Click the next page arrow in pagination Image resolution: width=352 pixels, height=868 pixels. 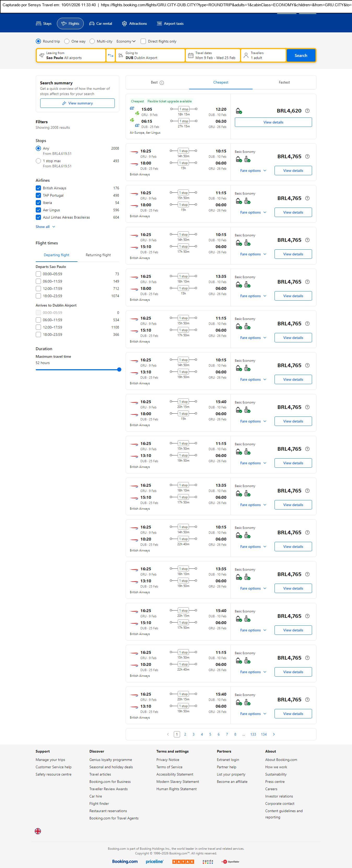[x=274, y=734]
